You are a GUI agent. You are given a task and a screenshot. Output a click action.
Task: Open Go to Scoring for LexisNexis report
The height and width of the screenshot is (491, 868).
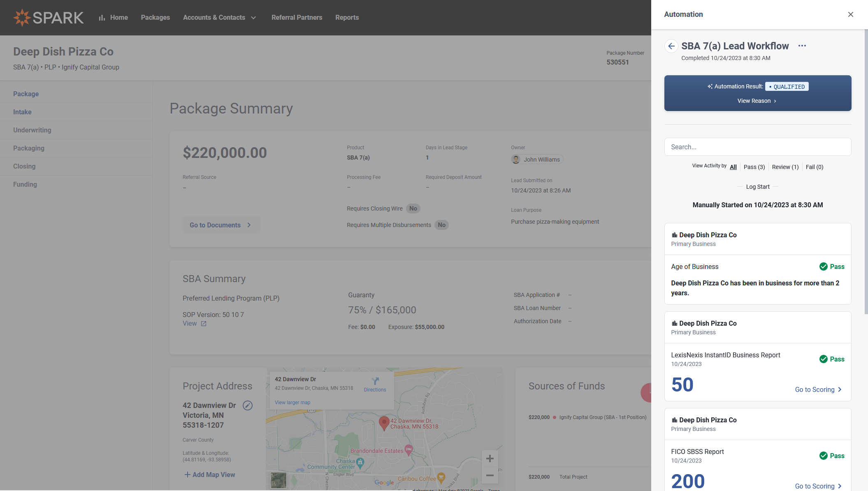[x=818, y=389]
